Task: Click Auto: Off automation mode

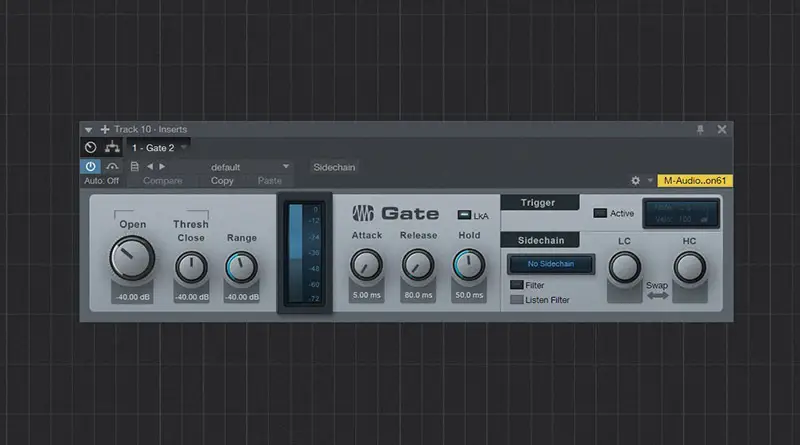Action: click(102, 181)
